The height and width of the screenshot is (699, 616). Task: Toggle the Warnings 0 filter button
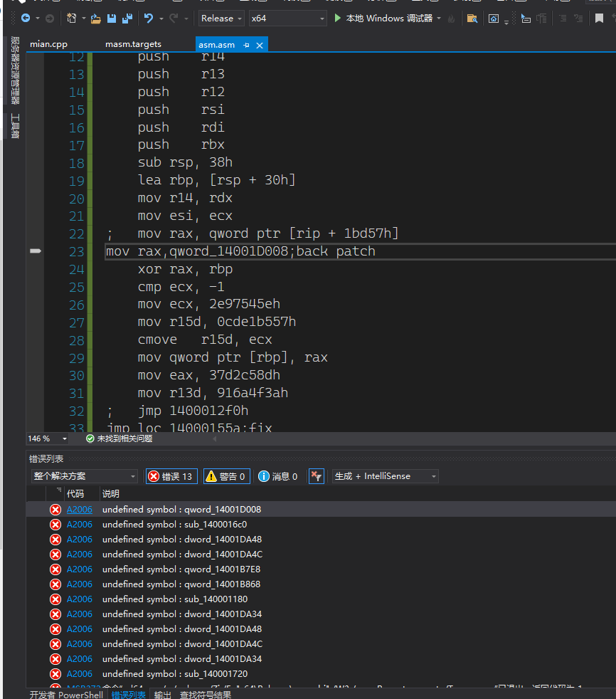pos(227,476)
